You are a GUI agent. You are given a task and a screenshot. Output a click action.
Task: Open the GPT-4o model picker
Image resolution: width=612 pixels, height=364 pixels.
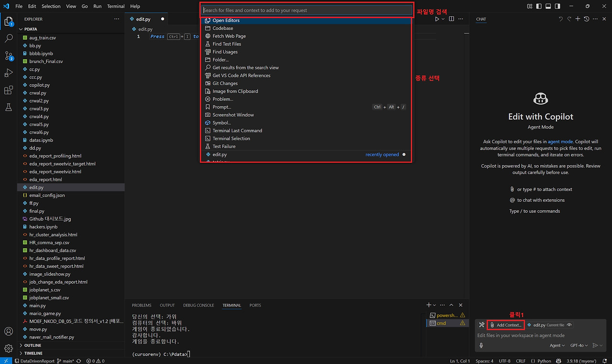point(579,345)
